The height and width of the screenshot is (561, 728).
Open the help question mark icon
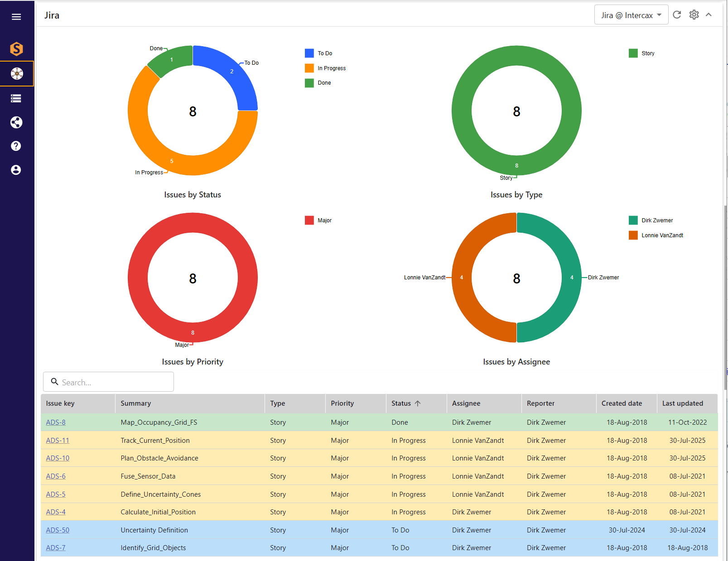tap(16, 146)
